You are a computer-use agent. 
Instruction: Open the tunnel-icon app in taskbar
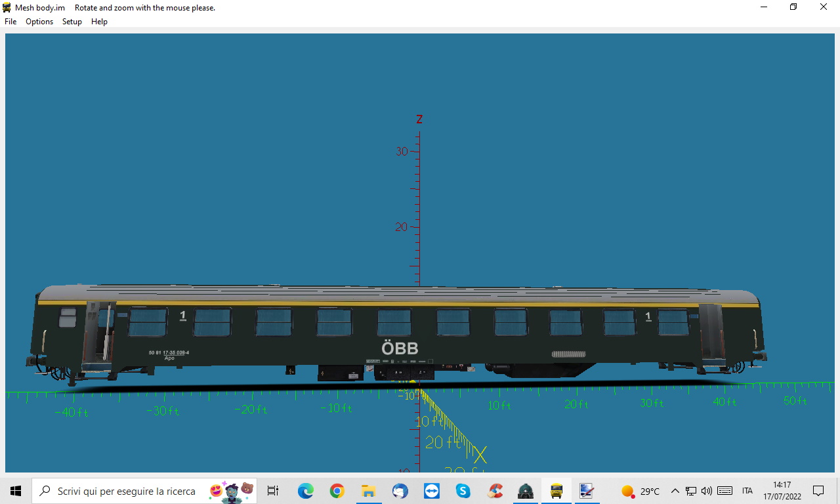coord(525,491)
